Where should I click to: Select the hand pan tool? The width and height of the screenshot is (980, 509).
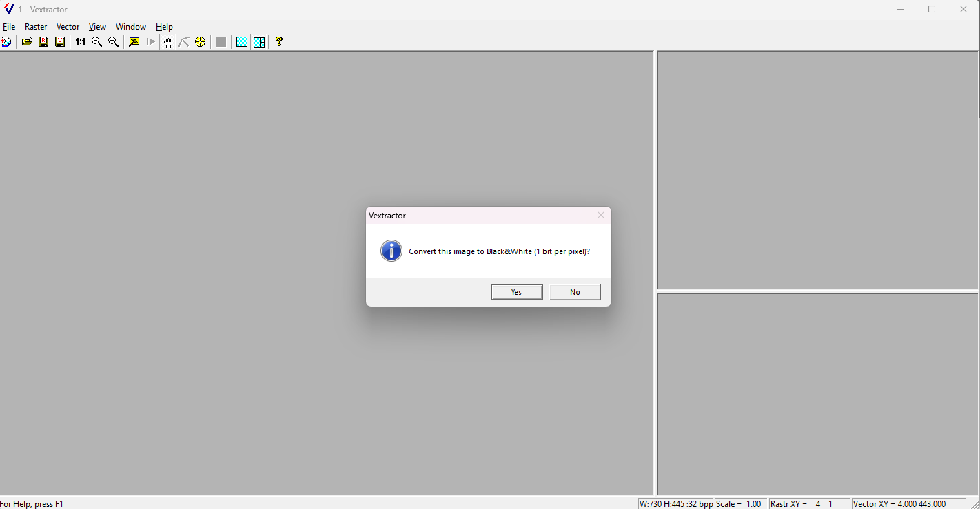click(x=167, y=42)
